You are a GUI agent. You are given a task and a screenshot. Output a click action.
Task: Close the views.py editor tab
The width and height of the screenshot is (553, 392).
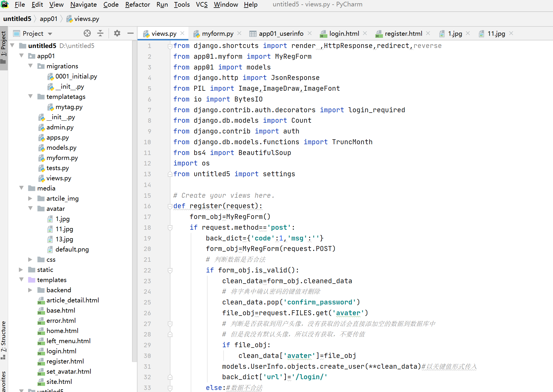(x=182, y=33)
